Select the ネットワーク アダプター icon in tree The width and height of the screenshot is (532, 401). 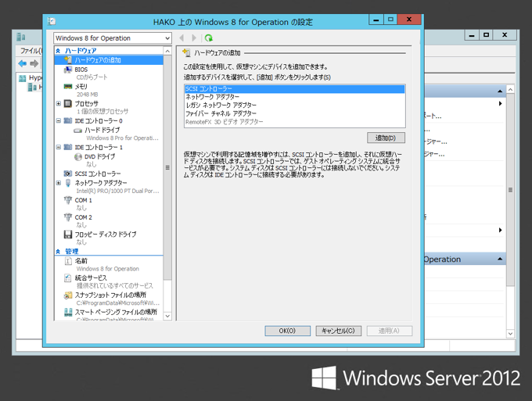click(x=68, y=183)
